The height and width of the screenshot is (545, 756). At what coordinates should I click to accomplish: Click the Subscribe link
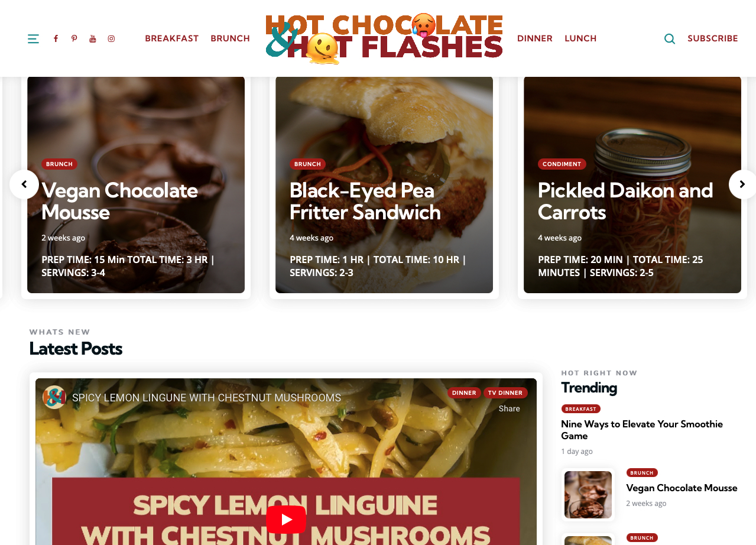tap(713, 38)
